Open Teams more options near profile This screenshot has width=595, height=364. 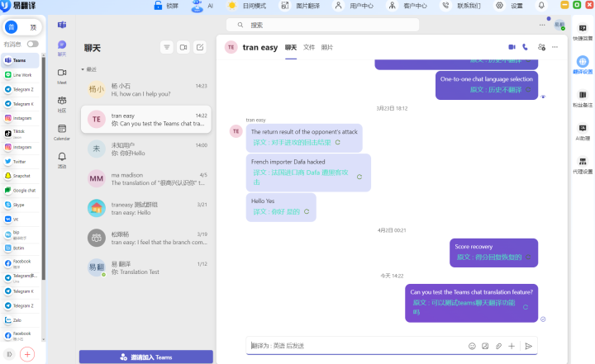542,25
